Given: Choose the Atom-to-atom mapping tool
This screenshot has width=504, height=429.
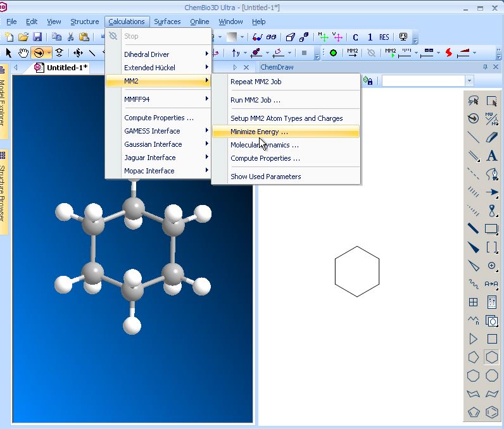Looking at the screenshot, I should pyautogui.click(x=491, y=284).
